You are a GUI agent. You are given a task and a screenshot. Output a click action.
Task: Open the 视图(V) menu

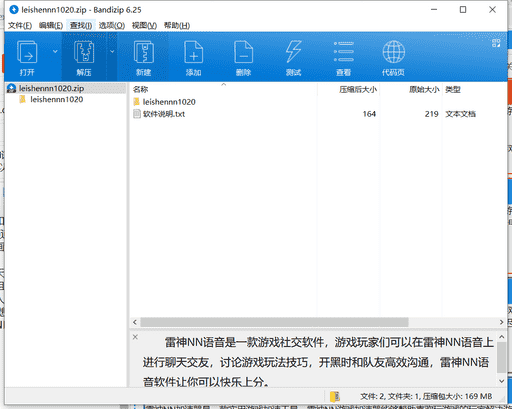pos(144,25)
